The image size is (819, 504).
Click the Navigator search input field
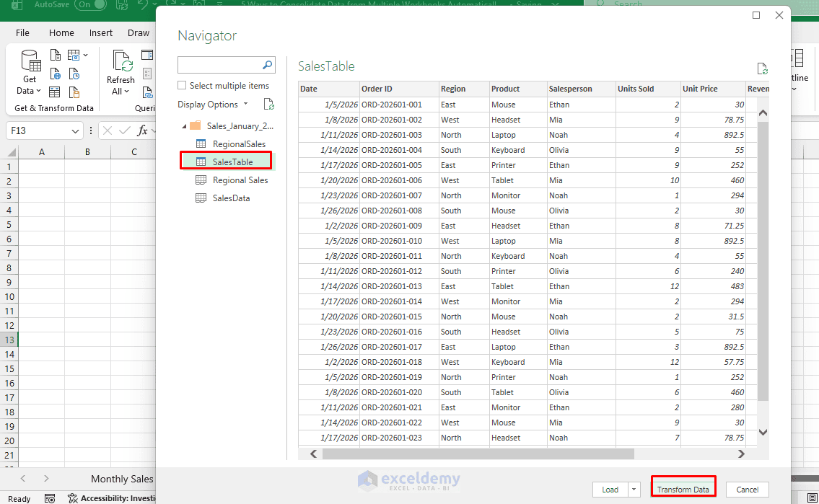tap(219, 65)
